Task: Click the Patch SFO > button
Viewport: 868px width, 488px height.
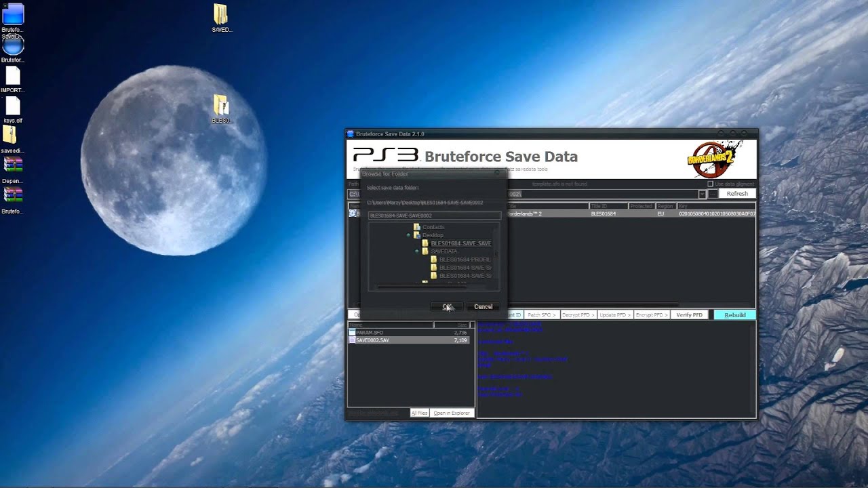Action: coord(542,315)
